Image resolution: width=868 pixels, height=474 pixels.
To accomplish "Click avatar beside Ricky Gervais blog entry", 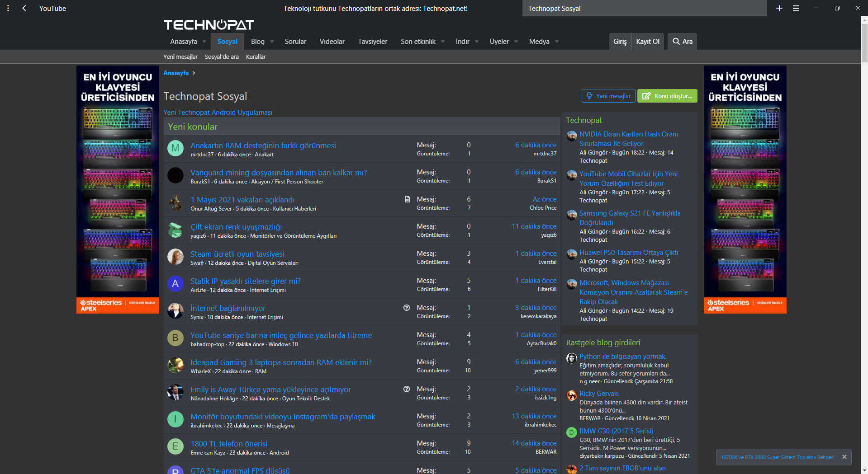I will (572, 395).
